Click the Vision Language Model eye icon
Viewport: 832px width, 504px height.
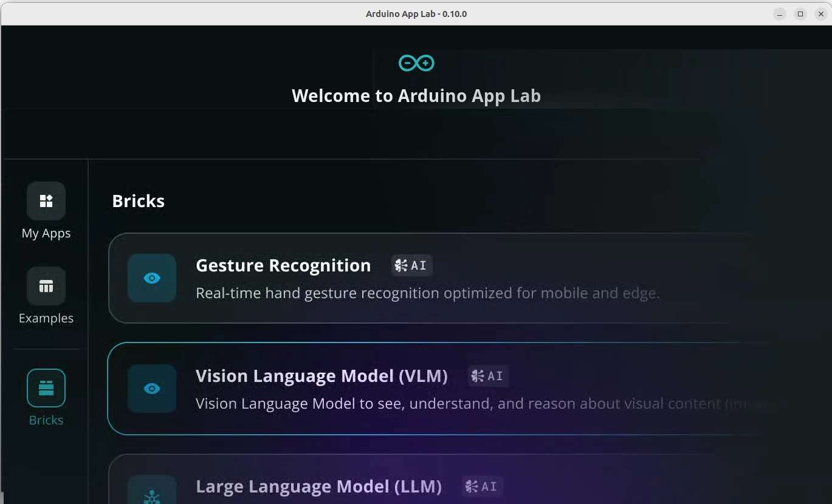click(152, 389)
